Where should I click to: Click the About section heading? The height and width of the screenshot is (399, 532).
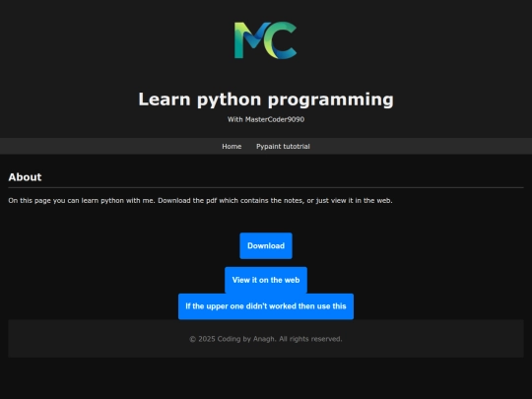25,177
